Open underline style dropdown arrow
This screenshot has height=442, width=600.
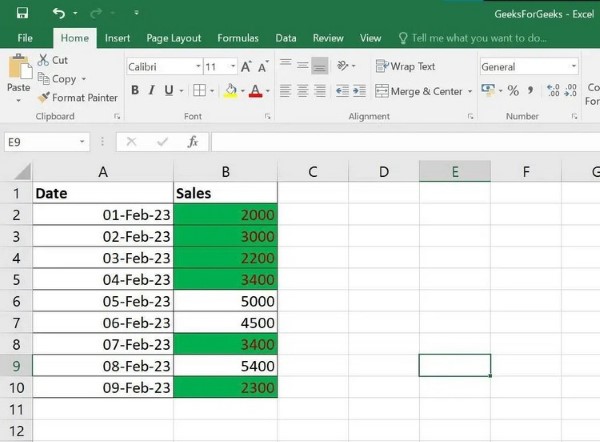click(181, 91)
